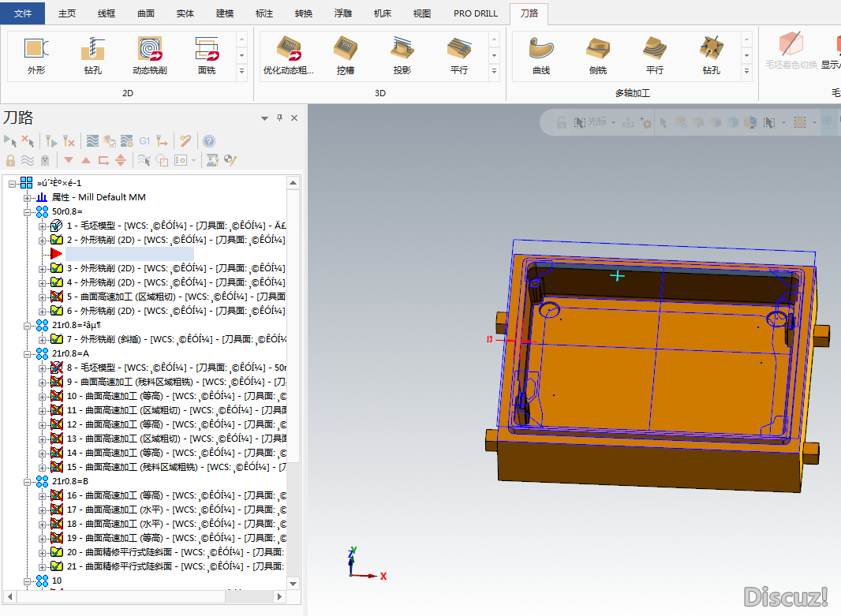The width and height of the screenshot is (841, 616).
Task: Click the select all operations icon
Action: (x=10, y=141)
